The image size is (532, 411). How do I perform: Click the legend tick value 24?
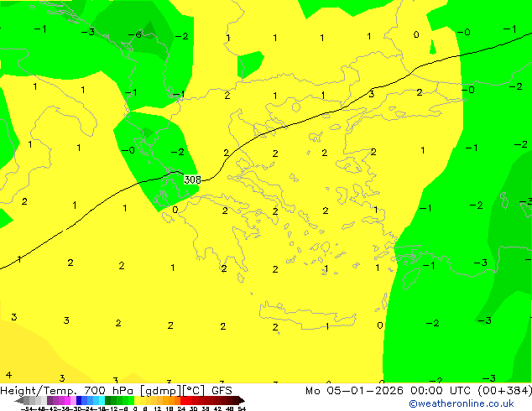[x=181, y=408]
